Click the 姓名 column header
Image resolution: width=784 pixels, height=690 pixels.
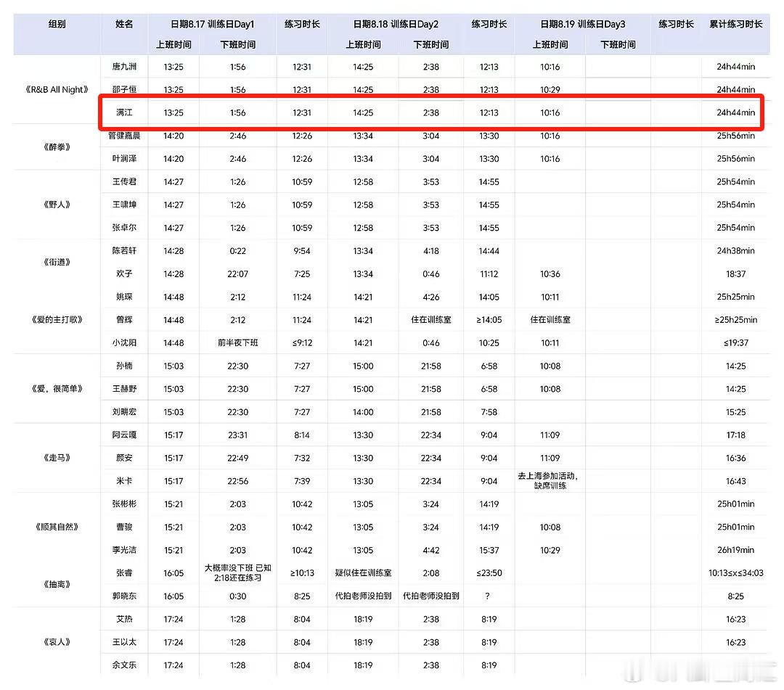tap(124, 24)
